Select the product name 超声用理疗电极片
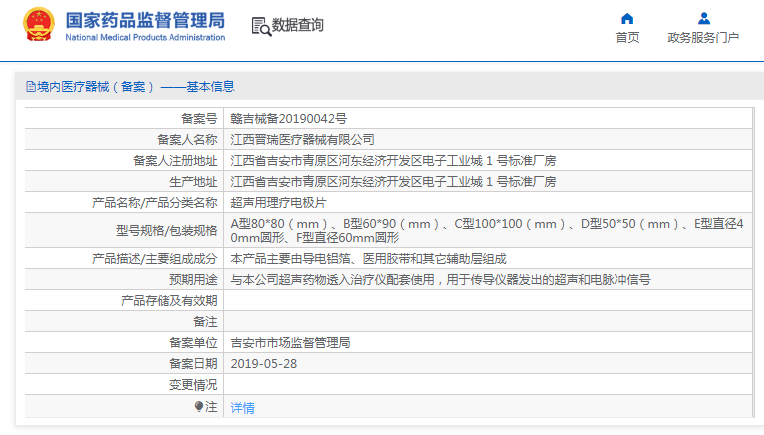Image resolution: width=764 pixels, height=435 pixels. (278, 203)
